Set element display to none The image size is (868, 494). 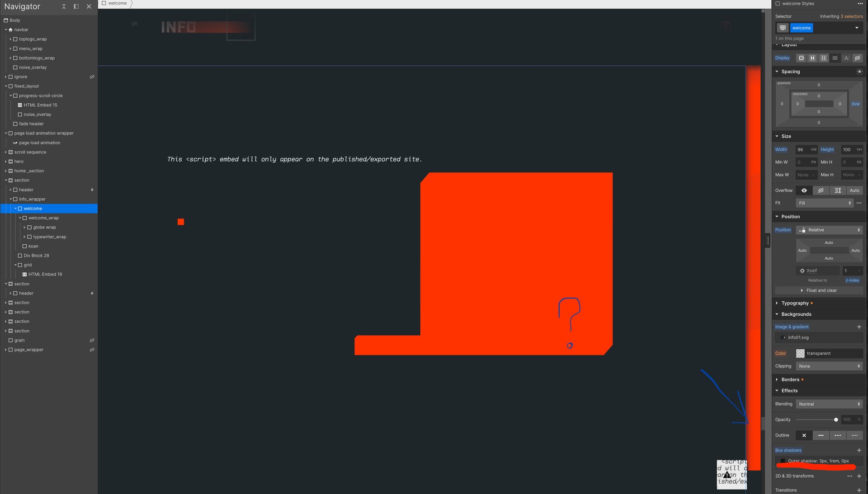coord(858,58)
